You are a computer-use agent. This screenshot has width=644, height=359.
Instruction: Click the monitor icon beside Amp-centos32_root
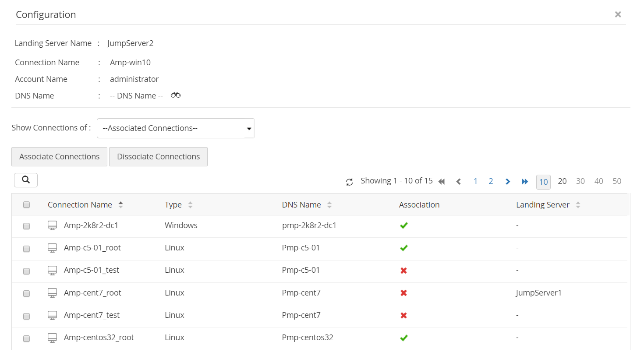[53, 337]
